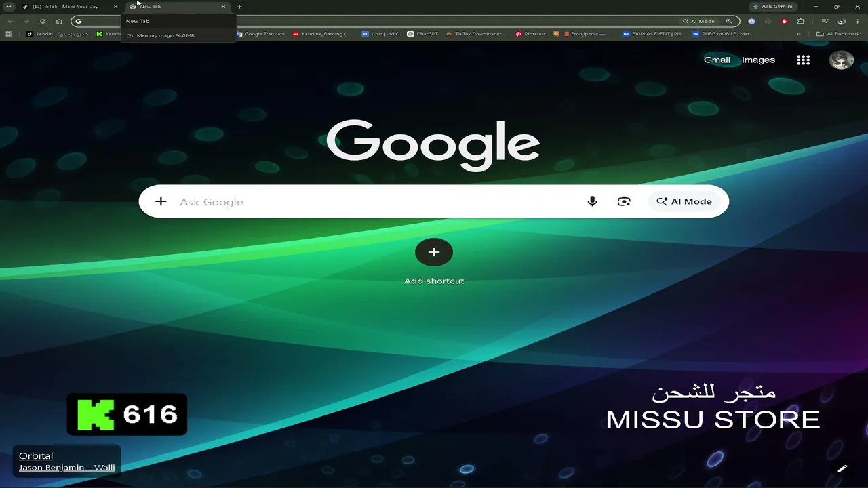
Task: Start voice search with the microphone icon
Action: coord(592,201)
